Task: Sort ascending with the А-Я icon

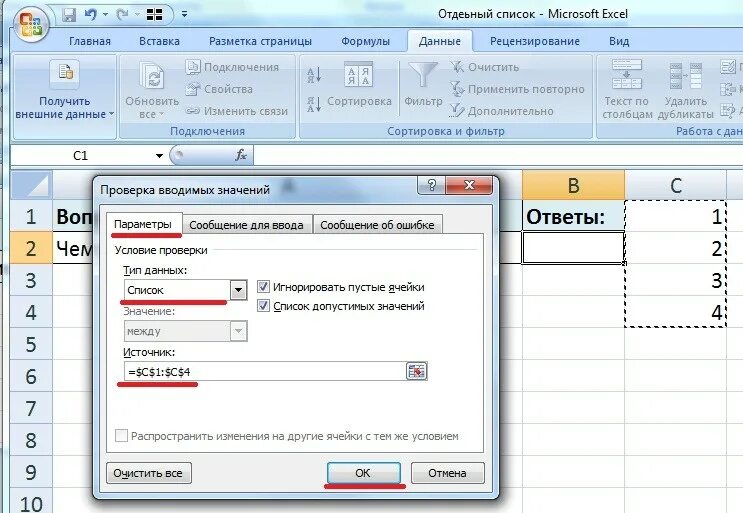Action: 314,76
